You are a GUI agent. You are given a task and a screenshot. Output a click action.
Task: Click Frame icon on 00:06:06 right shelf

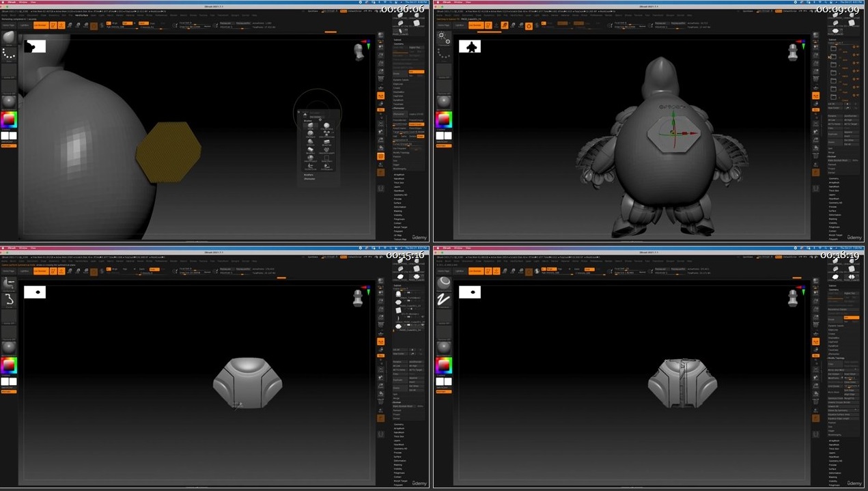point(381,124)
